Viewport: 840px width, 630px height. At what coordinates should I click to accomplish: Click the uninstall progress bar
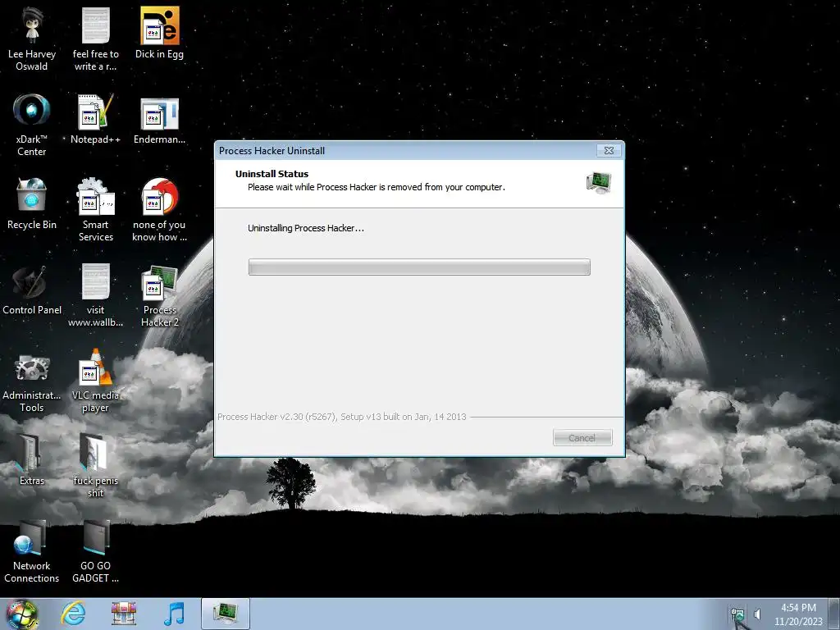[419, 267]
